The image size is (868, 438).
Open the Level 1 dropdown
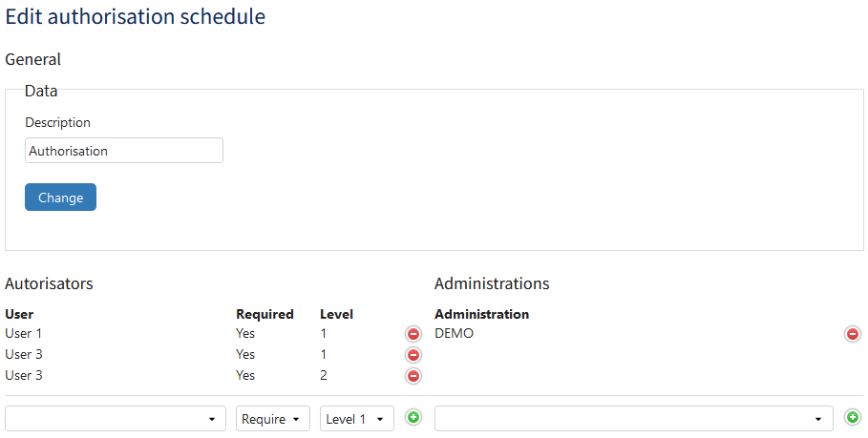click(x=357, y=419)
